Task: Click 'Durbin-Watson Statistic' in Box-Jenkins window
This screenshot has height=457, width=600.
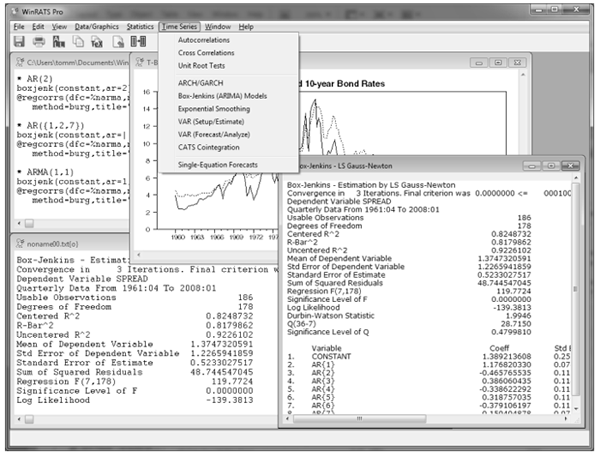Action: tap(331, 316)
